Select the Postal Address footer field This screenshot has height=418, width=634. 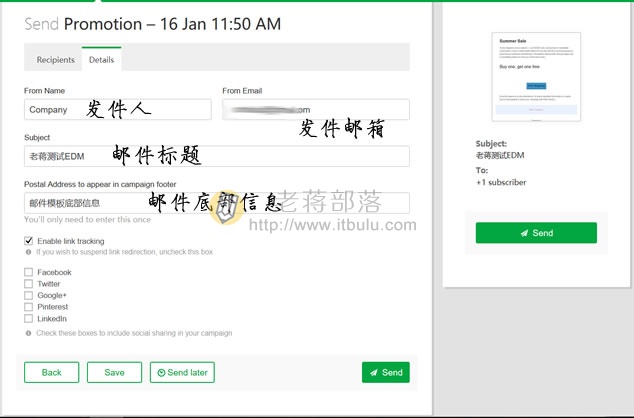217,203
